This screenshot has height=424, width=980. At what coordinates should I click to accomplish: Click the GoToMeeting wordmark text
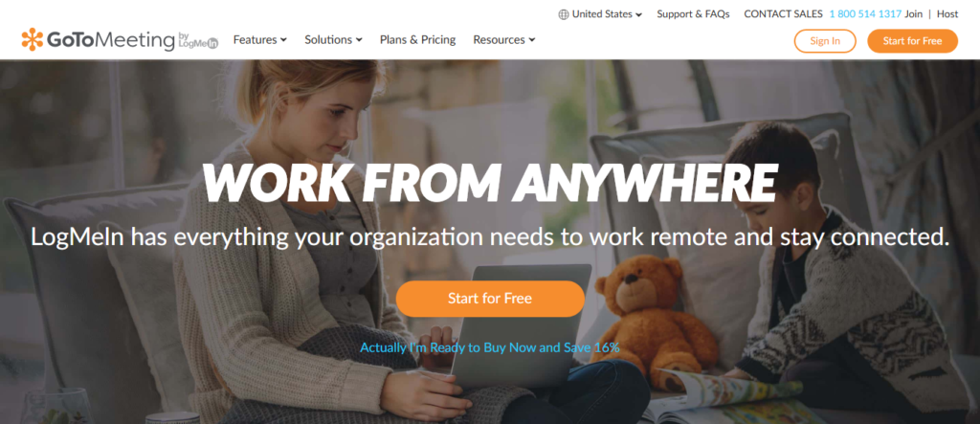[x=111, y=40]
